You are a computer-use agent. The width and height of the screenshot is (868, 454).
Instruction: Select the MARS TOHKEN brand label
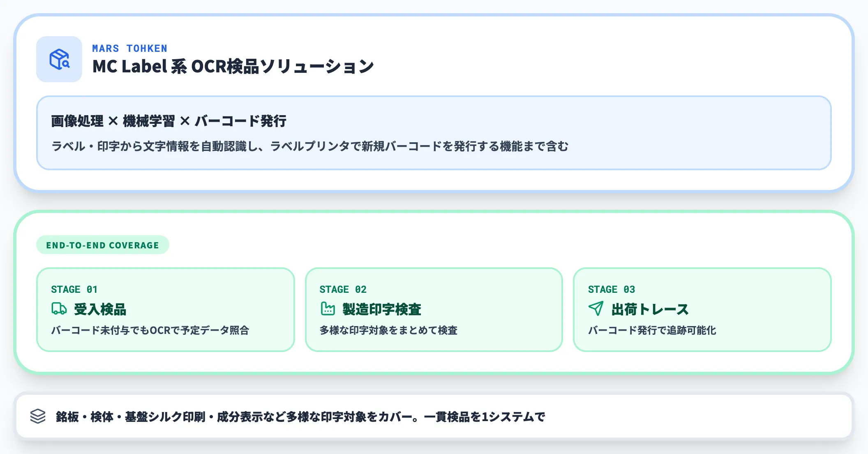click(x=129, y=49)
